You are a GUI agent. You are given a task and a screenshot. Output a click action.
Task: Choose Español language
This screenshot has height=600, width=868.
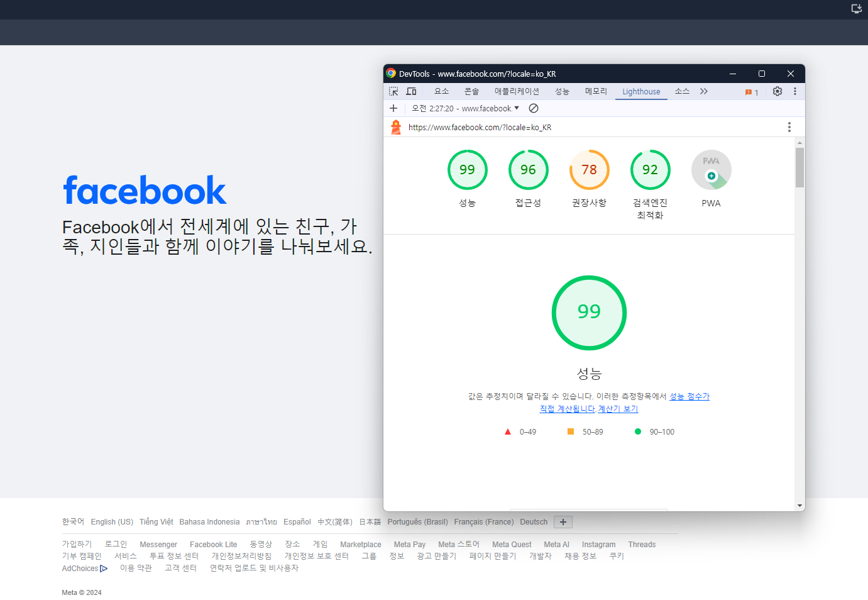pyautogui.click(x=297, y=522)
